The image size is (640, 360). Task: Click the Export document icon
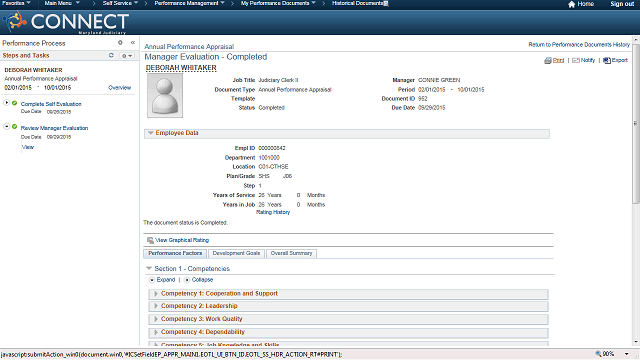(607, 60)
